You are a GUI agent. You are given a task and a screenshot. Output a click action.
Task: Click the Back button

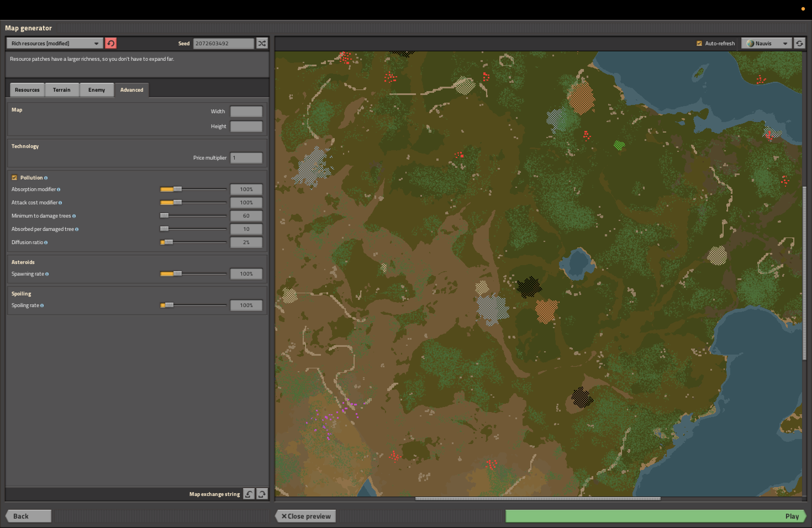coord(29,516)
